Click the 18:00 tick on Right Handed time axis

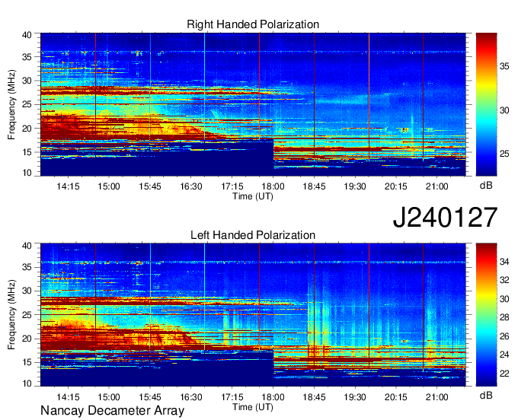click(x=273, y=186)
